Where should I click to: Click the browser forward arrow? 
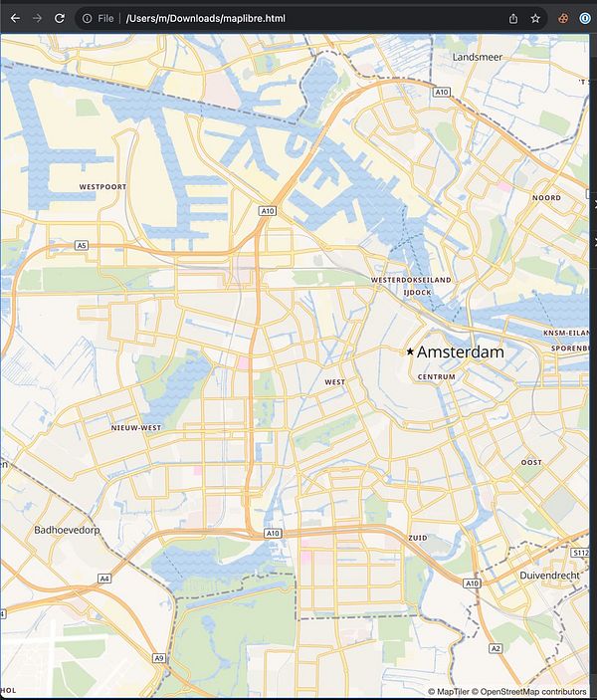click(x=38, y=18)
